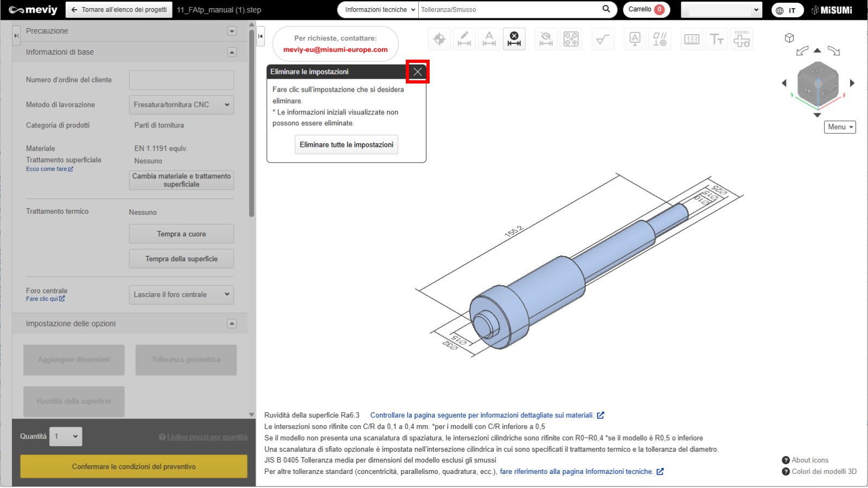
Task: Click Eliminare tutte le impostazioni button
Action: click(346, 145)
